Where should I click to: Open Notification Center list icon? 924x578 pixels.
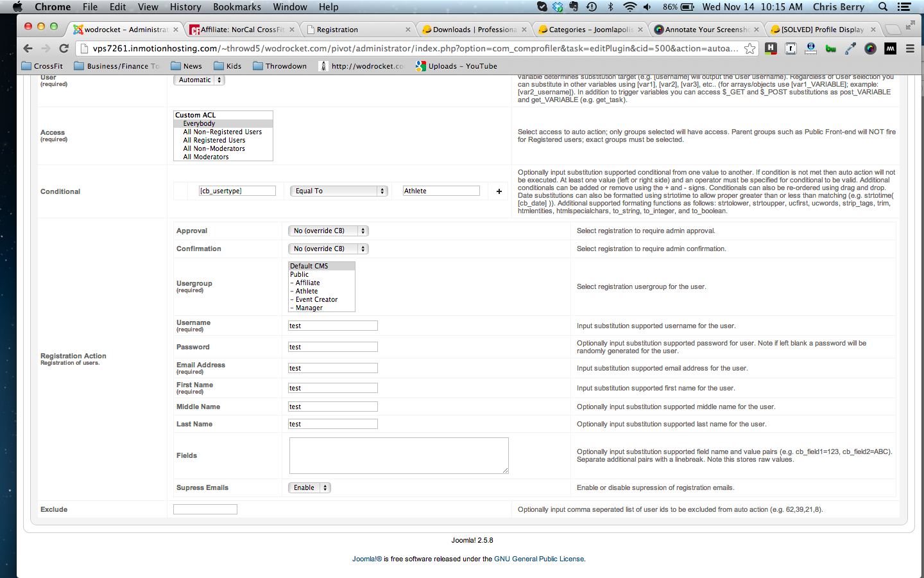tap(904, 6)
